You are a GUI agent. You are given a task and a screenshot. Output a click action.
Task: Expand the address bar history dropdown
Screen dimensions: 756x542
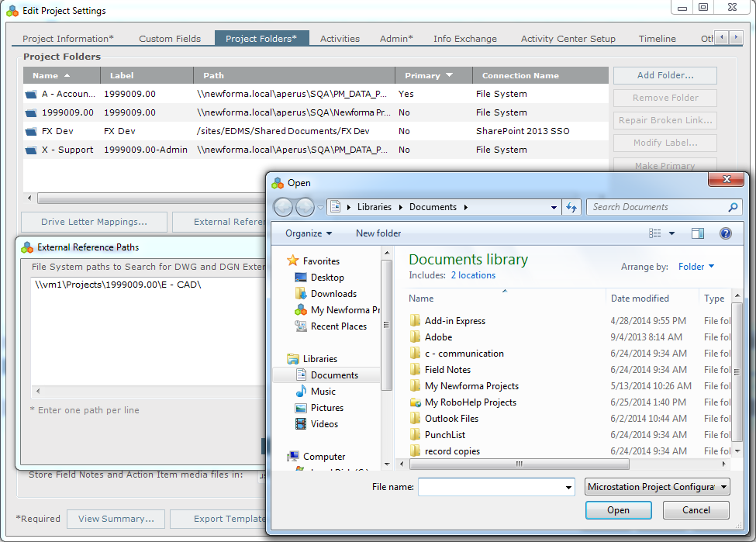[554, 207]
